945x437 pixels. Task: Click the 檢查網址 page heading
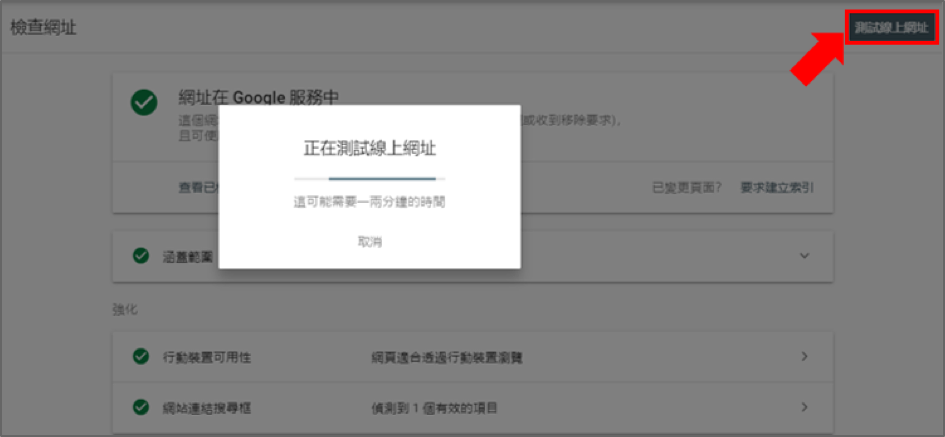click(x=43, y=28)
